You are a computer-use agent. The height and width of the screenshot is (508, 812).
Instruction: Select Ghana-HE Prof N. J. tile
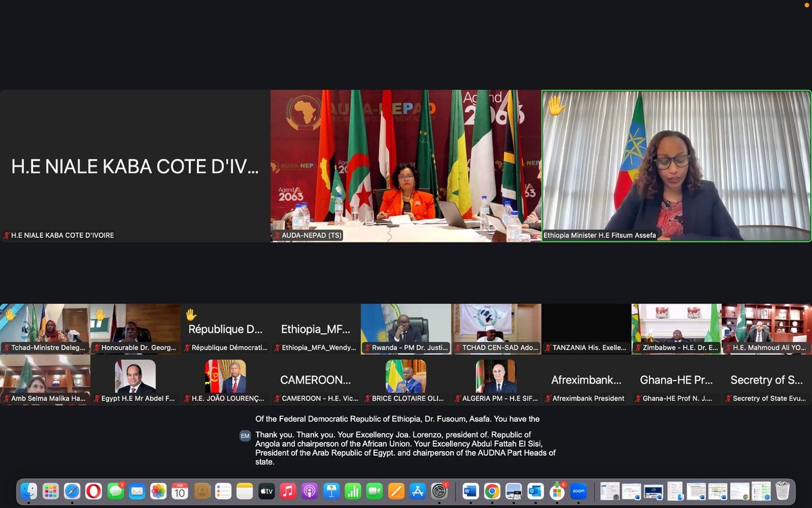click(677, 380)
